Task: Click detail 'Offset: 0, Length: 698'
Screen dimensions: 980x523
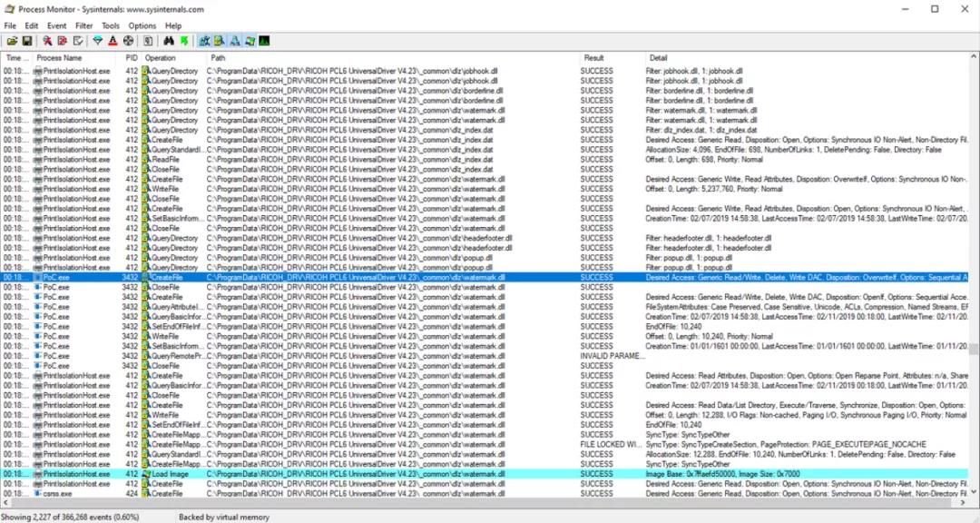Action: [x=704, y=160]
